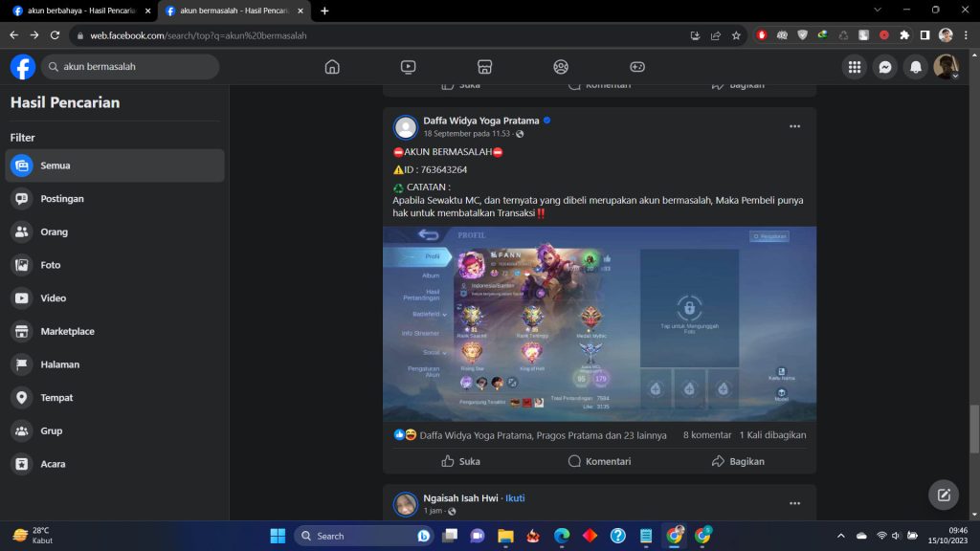This screenshot has height=551, width=980.
Task: Open Marketplace icon in top navigation
Action: point(484,66)
